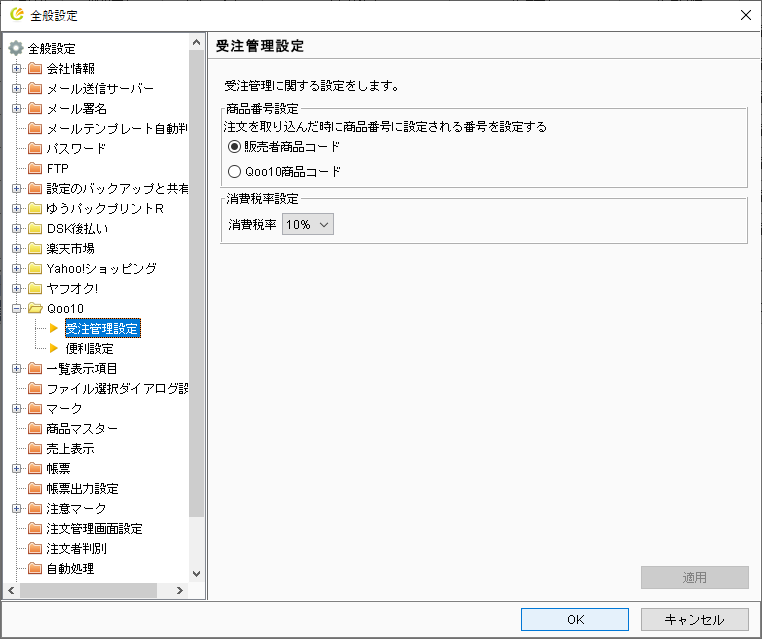Image resolution: width=762 pixels, height=639 pixels.
Task: Click the 適用 button
Action: pos(694,577)
